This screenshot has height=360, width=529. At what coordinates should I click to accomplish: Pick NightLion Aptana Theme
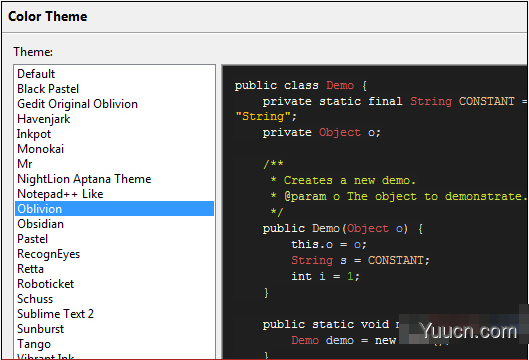114,179
